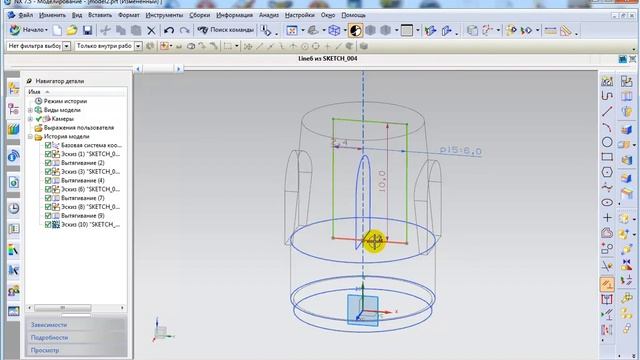Image resolution: width=640 pixels, height=360 pixels.
Task: Open the Изменить menu
Action: click(52, 15)
